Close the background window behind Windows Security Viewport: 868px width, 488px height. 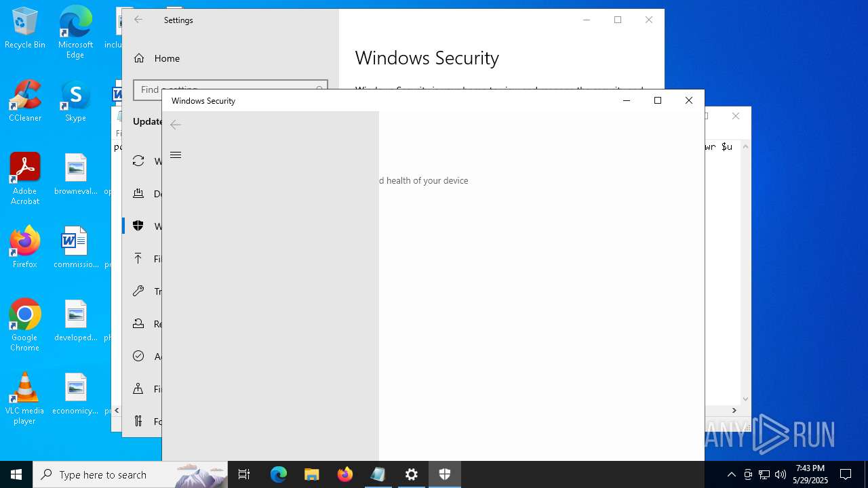(736, 116)
